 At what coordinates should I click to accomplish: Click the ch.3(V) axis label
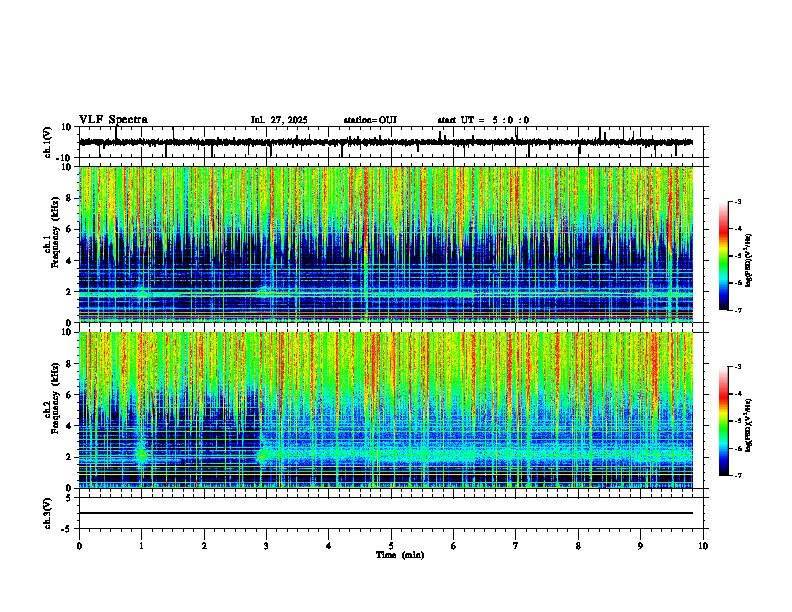click(x=48, y=513)
